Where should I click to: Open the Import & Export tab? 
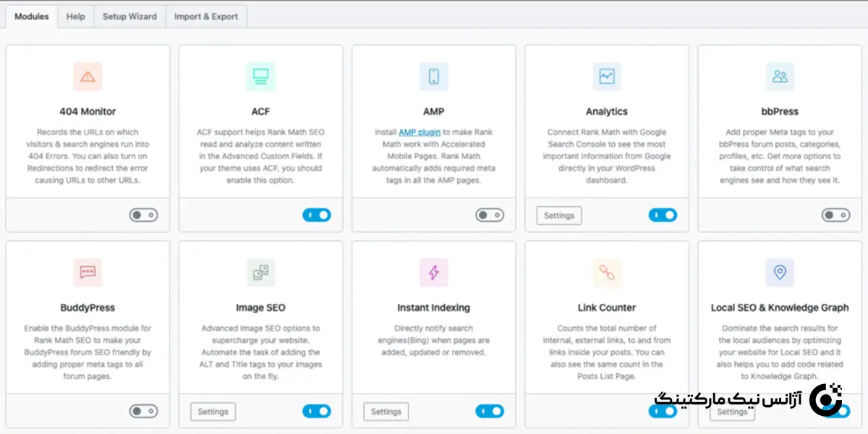point(206,17)
